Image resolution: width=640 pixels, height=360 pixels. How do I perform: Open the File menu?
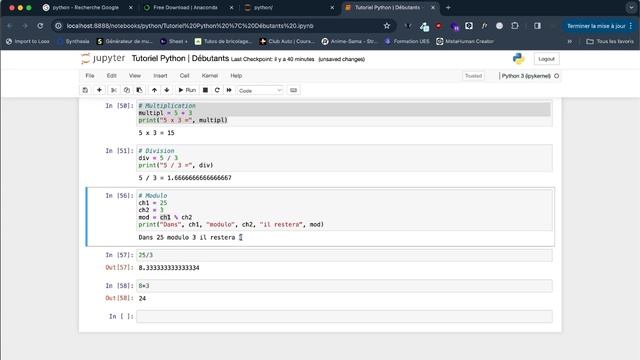[x=90, y=76]
